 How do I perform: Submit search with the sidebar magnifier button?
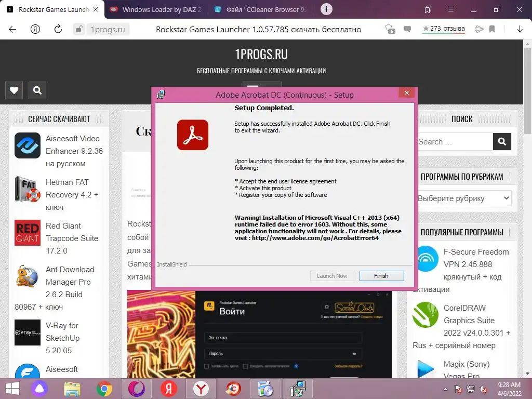502,141
